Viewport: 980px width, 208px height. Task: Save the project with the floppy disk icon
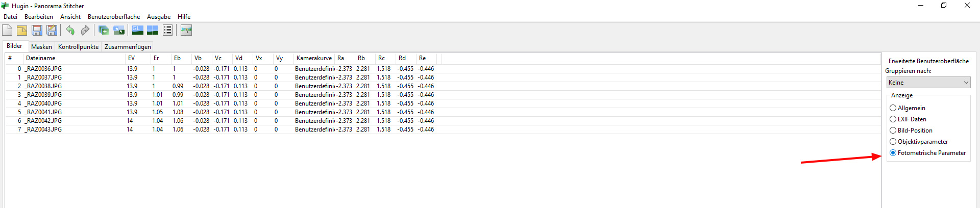tap(37, 31)
